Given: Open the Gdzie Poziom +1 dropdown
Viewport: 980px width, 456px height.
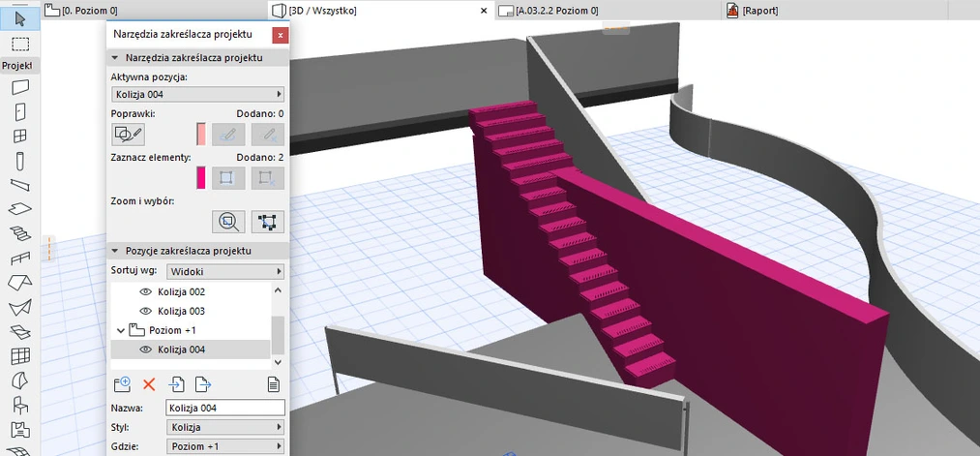Looking at the screenshot, I should point(225,446).
